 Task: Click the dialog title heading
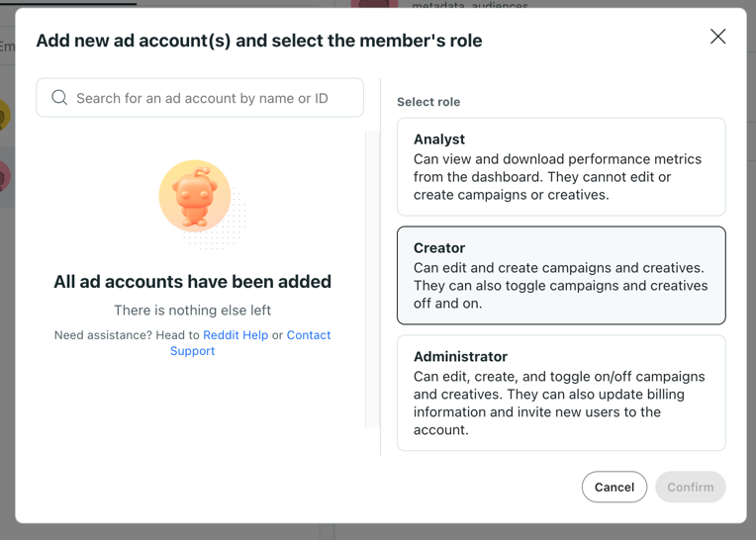(x=259, y=41)
